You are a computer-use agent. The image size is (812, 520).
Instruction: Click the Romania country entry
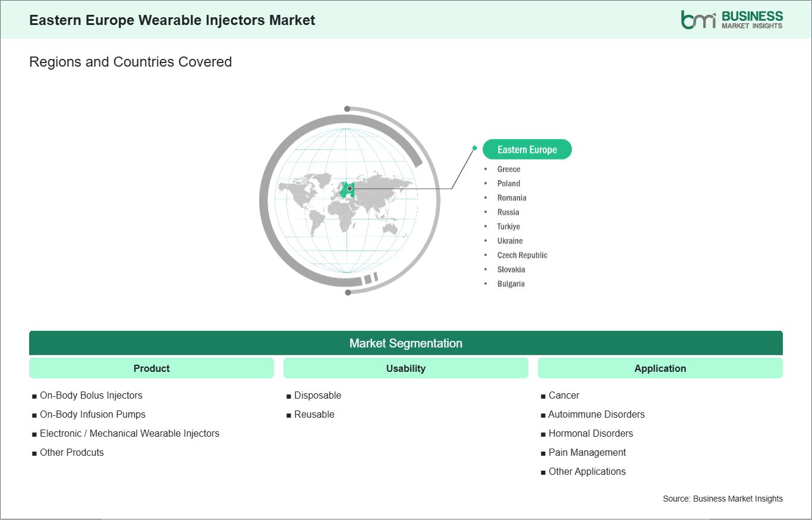pyautogui.click(x=512, y=198)
